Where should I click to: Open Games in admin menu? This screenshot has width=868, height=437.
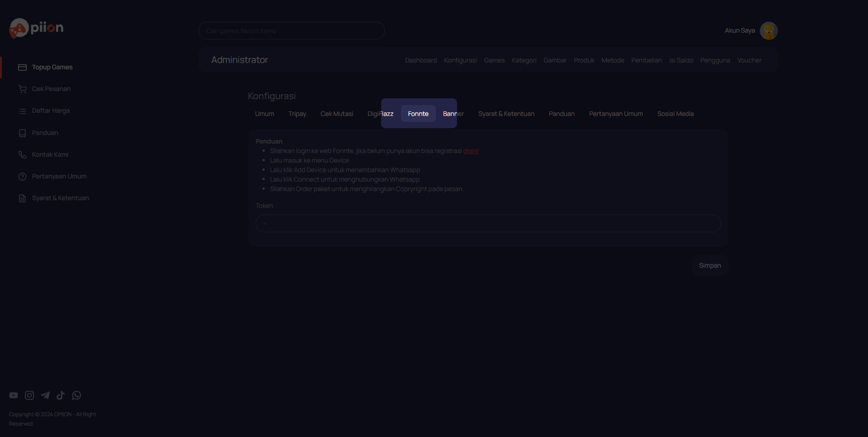(x=494, y=60)
